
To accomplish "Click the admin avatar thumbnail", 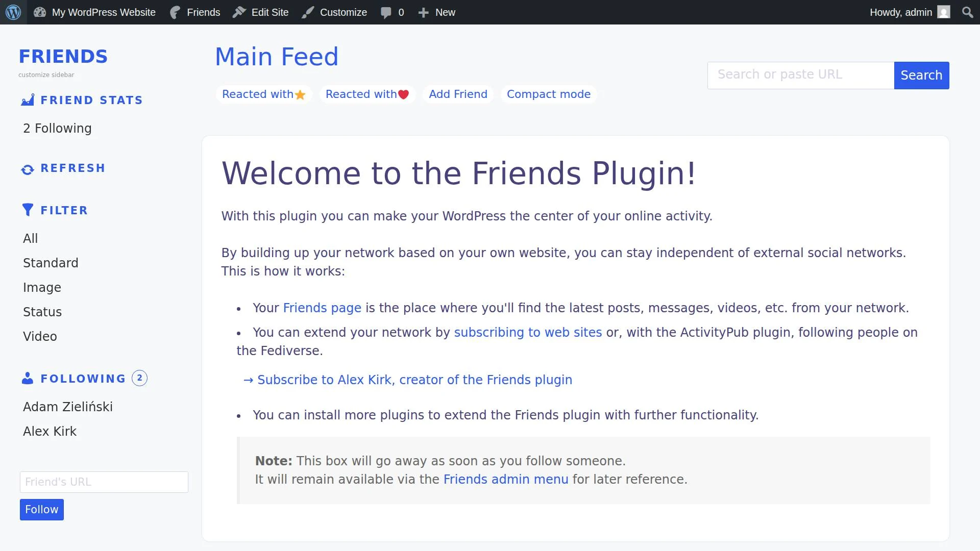I will coord(944,12).
